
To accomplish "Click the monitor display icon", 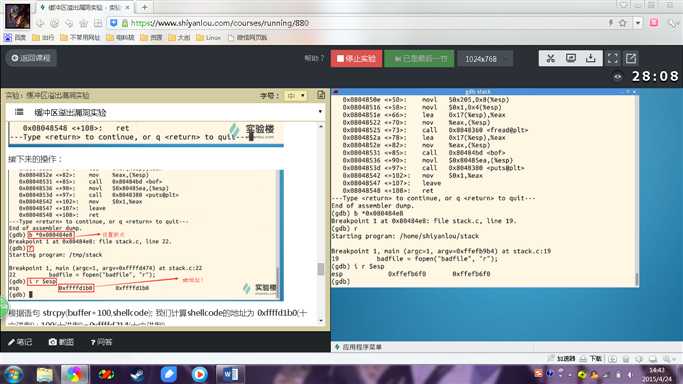I will (x=571, y=58).
